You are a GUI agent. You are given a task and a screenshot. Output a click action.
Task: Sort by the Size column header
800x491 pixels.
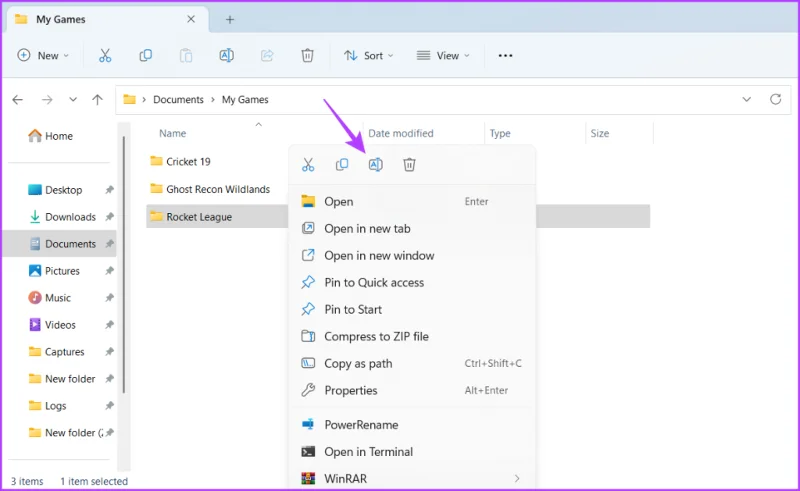pos(599,133)
